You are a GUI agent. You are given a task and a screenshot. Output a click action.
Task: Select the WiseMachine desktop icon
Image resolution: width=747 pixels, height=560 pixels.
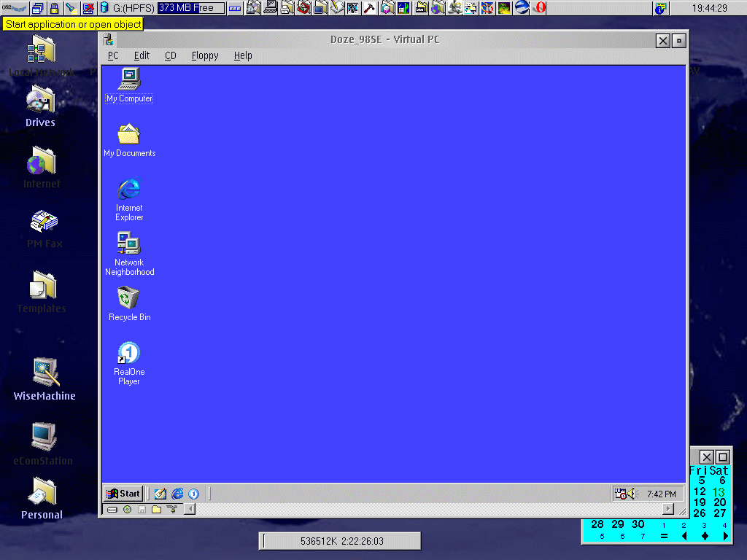[44, 379]
